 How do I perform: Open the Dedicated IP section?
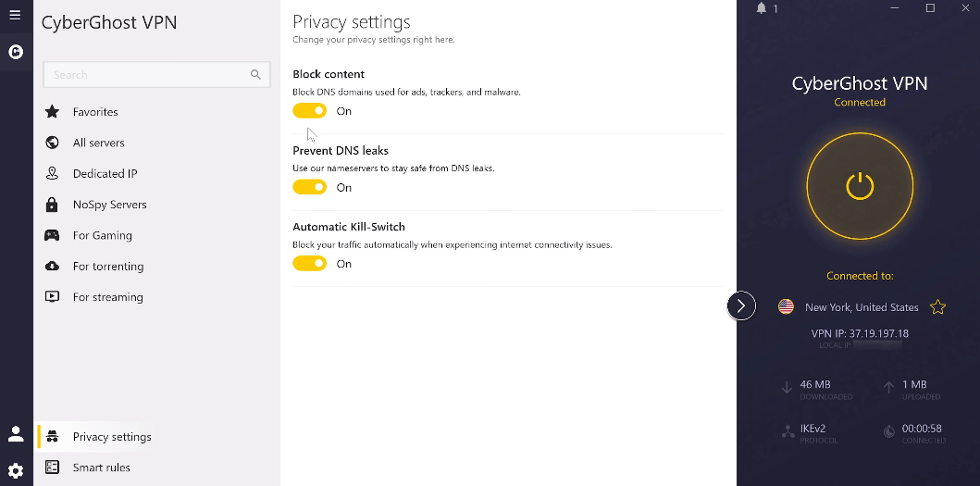coord(105,174)
